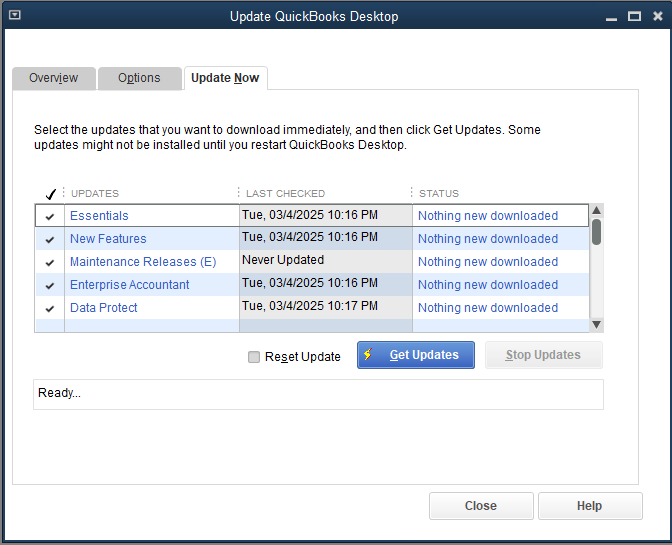Click the 'Ready...' status message box
This screenshot has width=672, height=545.
click(318, 394)
